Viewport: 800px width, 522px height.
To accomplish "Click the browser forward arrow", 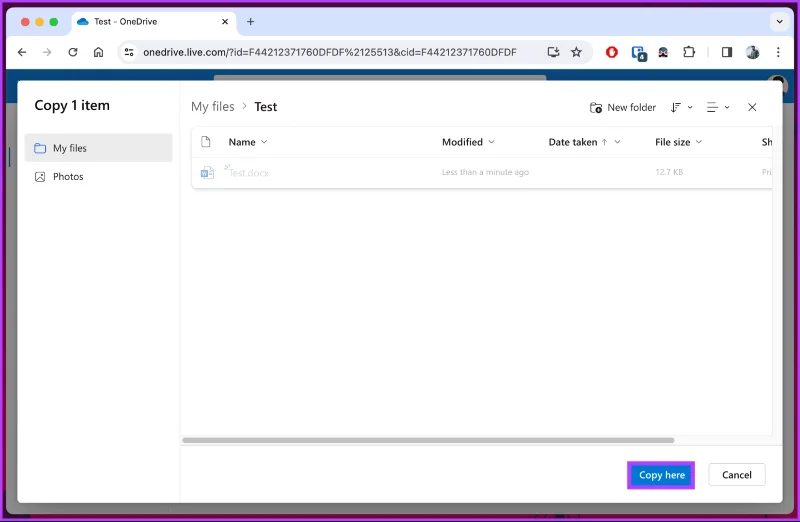I will pyautogui.click(x=47, y=52).
